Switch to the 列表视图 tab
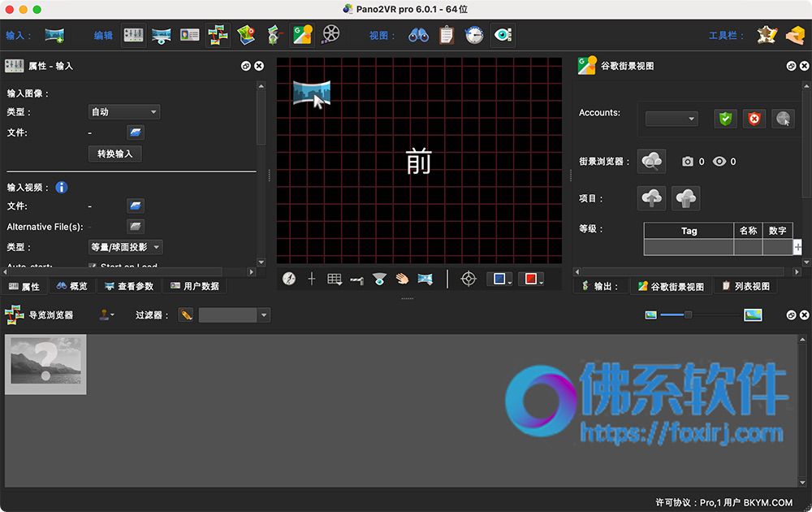812x512 pixels. pos(745,286)
